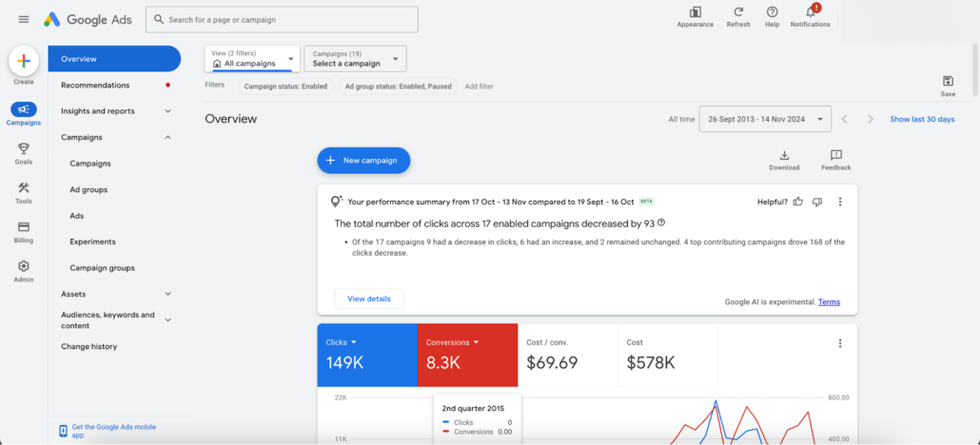The height and width of the screenshot is (445, 980).
Task: Open performance summary three-dot menu
Action: point(840,202)
